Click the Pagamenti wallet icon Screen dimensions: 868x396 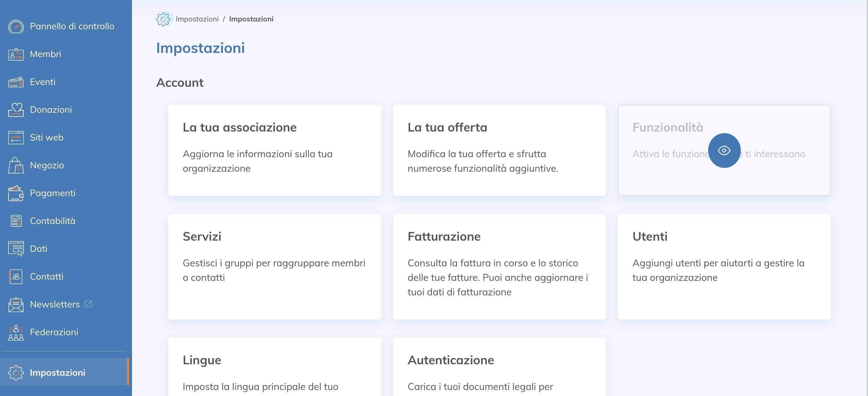16,193
